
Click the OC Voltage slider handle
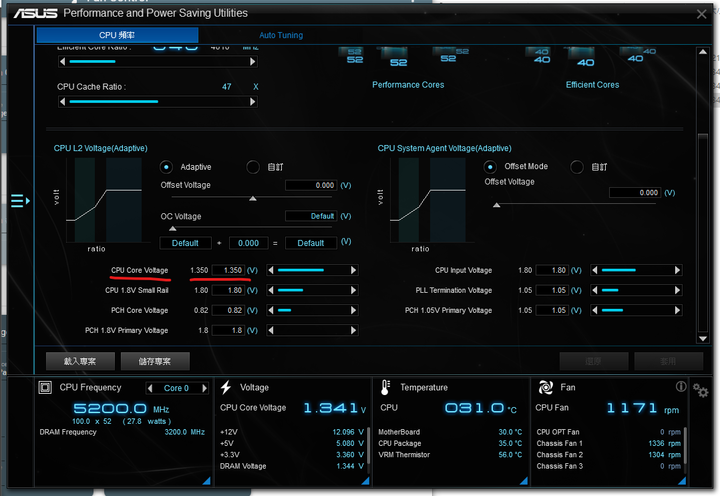[x=173, y=228]
